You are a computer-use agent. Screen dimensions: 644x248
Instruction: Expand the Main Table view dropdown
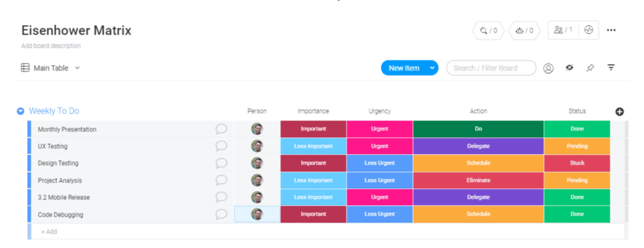point(77,68)
